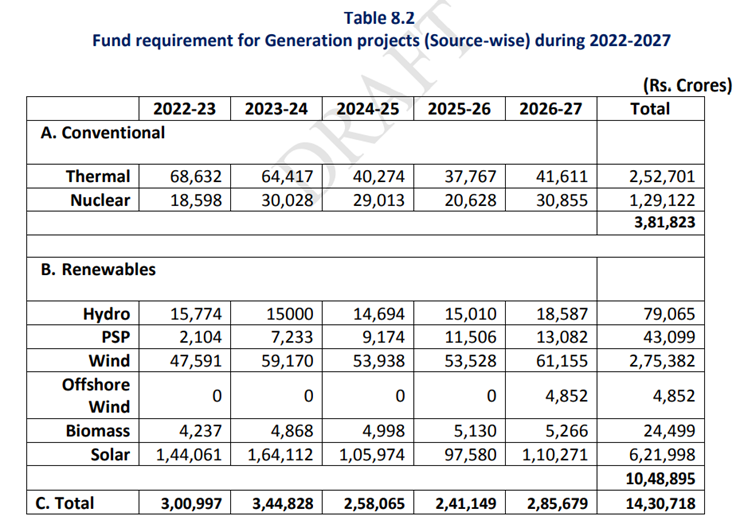Select PSP value '9,174'
740x520 pixels.
click(384, 337)
